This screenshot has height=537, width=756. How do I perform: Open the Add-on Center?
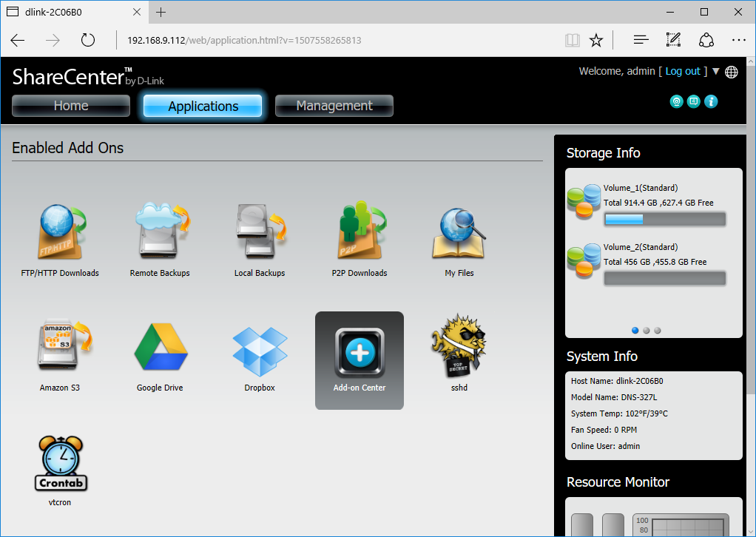360,360
